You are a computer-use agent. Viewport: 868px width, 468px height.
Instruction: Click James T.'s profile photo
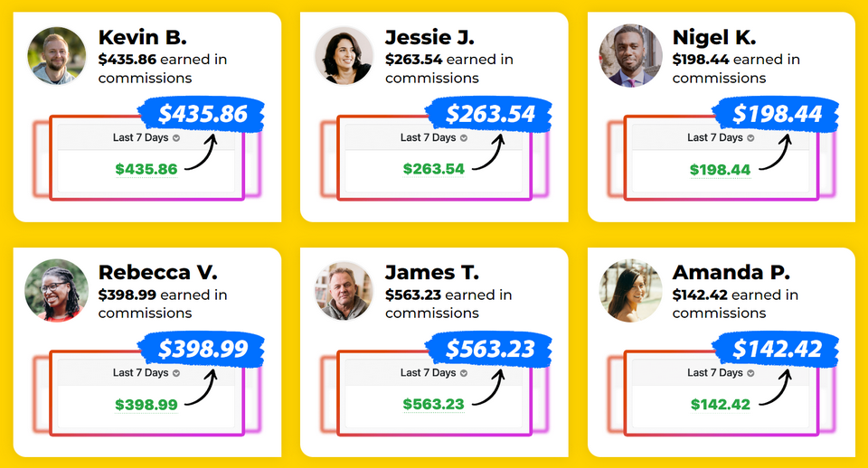[343, 290]
